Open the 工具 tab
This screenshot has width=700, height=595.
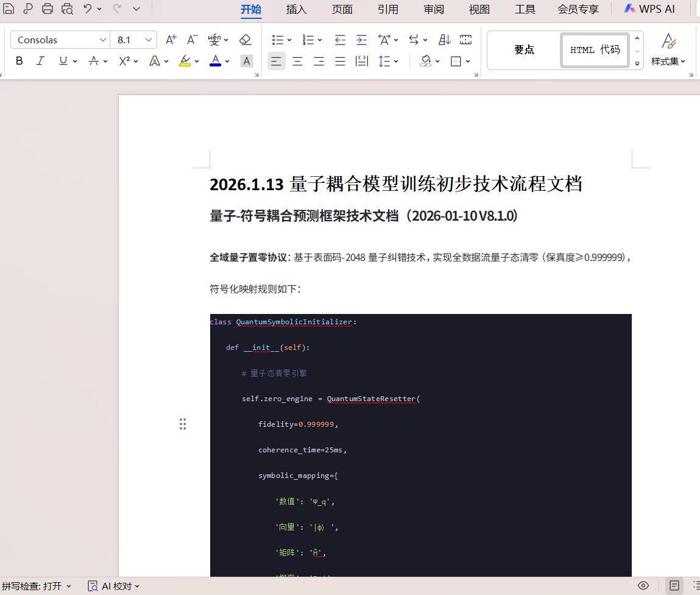[525, 9]
